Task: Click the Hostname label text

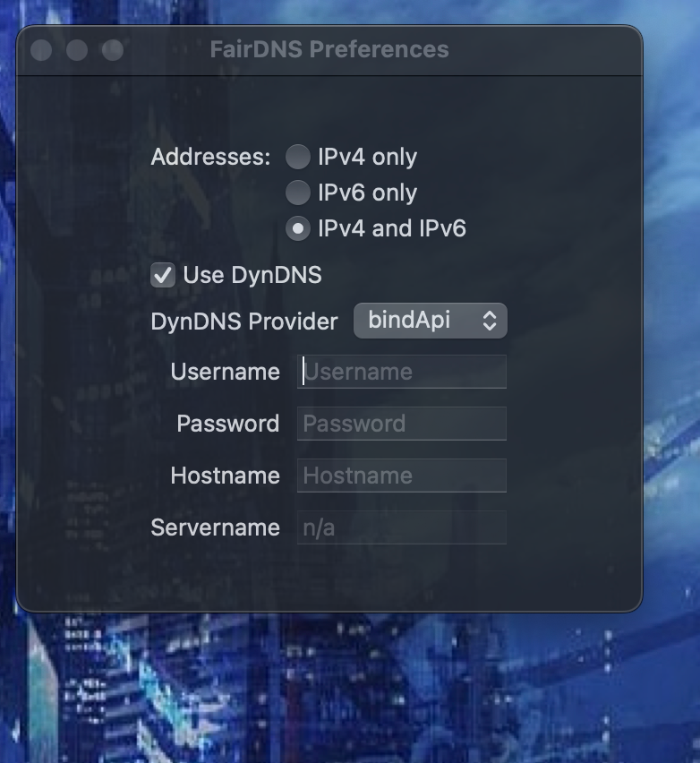Action: coord(225,476)
